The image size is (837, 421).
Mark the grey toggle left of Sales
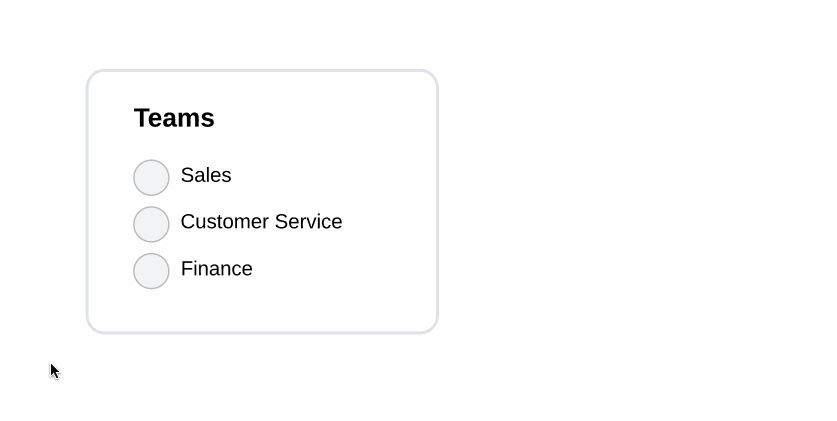pyautogui.click(x=151, y=177)
